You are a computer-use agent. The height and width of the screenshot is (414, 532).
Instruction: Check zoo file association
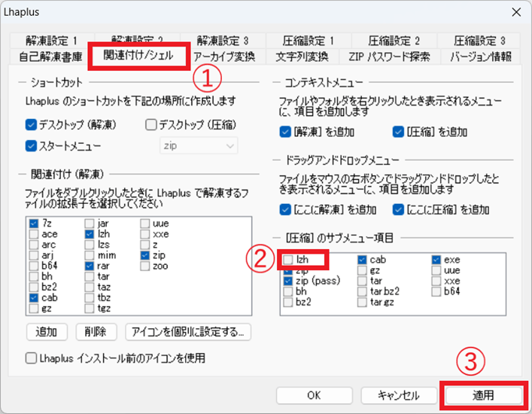pyautogui.click(x=145, y=266)
